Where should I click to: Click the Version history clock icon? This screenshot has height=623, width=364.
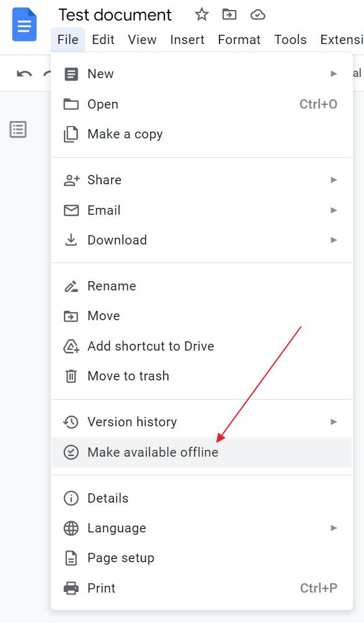[x=71, y=422]
